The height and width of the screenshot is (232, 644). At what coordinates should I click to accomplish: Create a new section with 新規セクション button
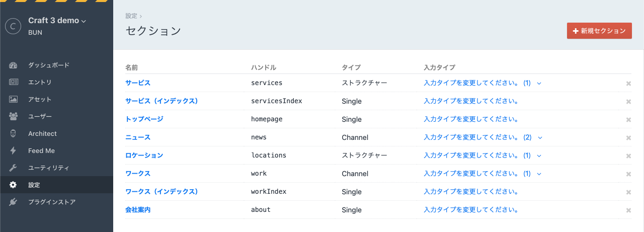(x=599, y=31)
